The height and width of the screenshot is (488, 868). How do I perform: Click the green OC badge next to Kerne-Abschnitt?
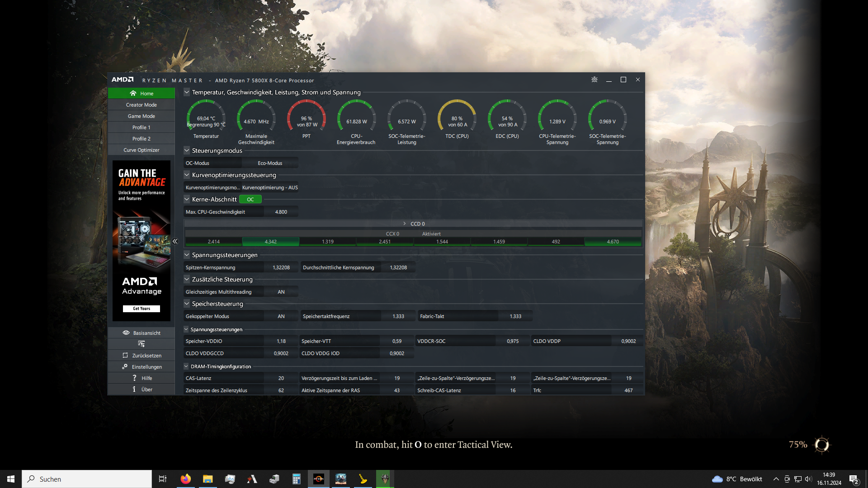250,199
